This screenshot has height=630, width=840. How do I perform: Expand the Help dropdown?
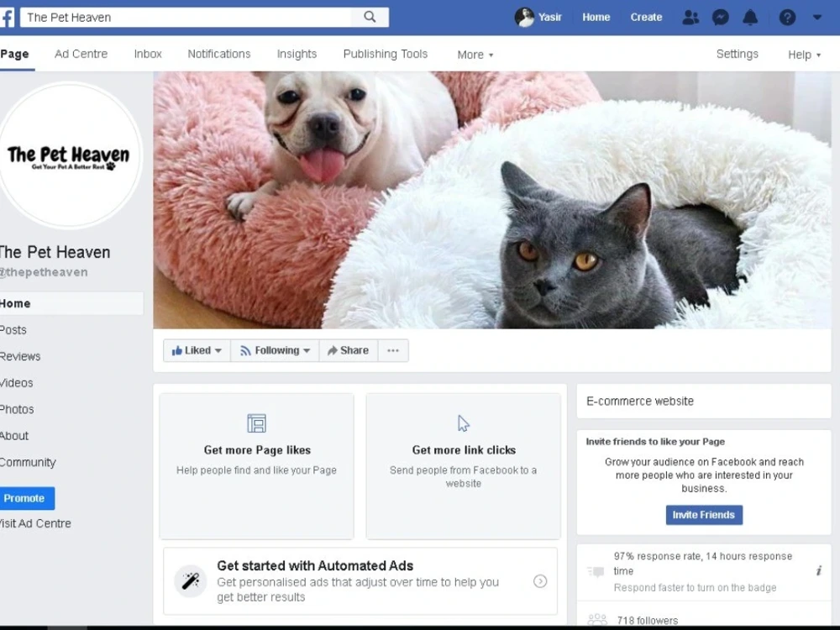804,55
